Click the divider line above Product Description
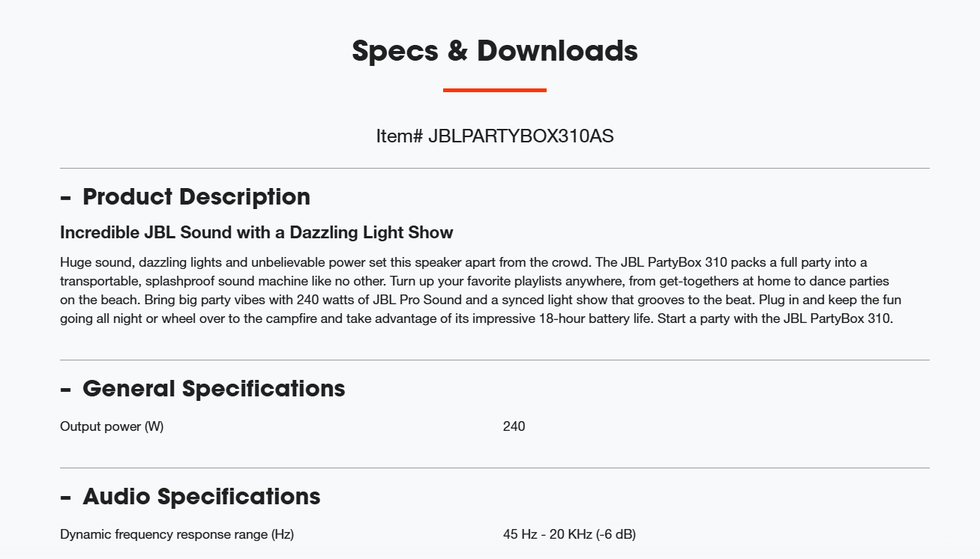Image resolution: width=980 pixels, height=559 pixels. [495, 168]
